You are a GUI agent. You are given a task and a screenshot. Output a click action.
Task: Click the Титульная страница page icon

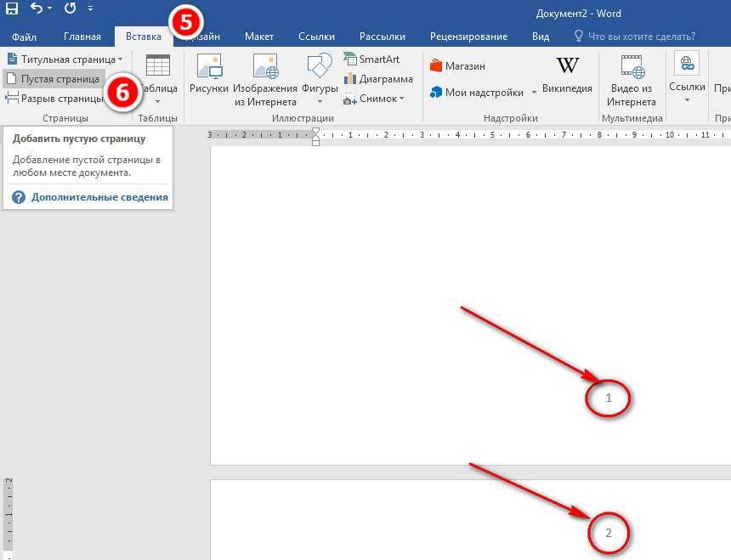coord(12,59)
